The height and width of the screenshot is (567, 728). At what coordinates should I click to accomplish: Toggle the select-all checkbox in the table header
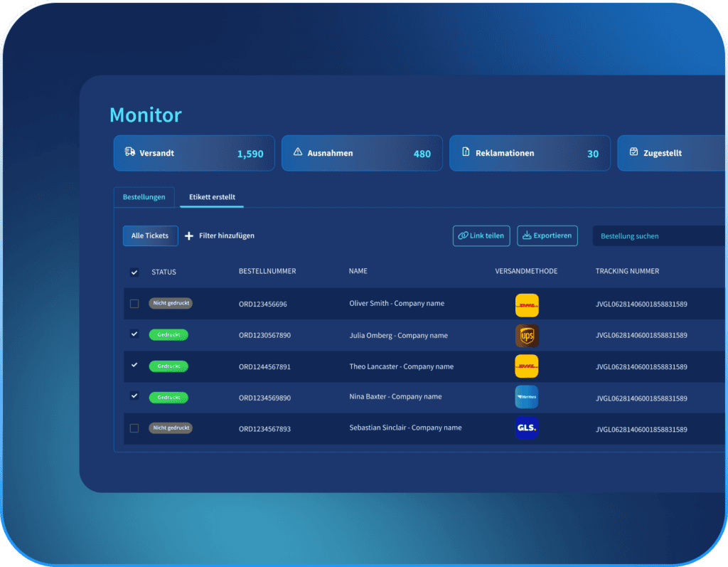(x=134, y=272)
